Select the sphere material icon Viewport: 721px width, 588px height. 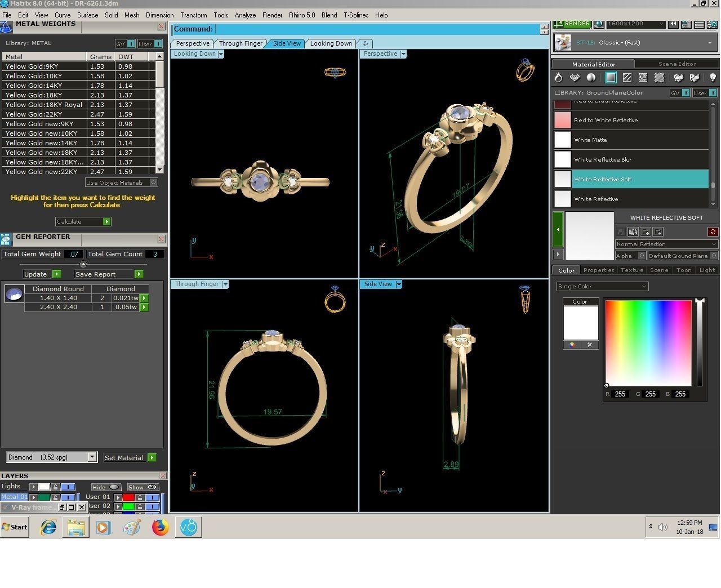click(591, 78)
